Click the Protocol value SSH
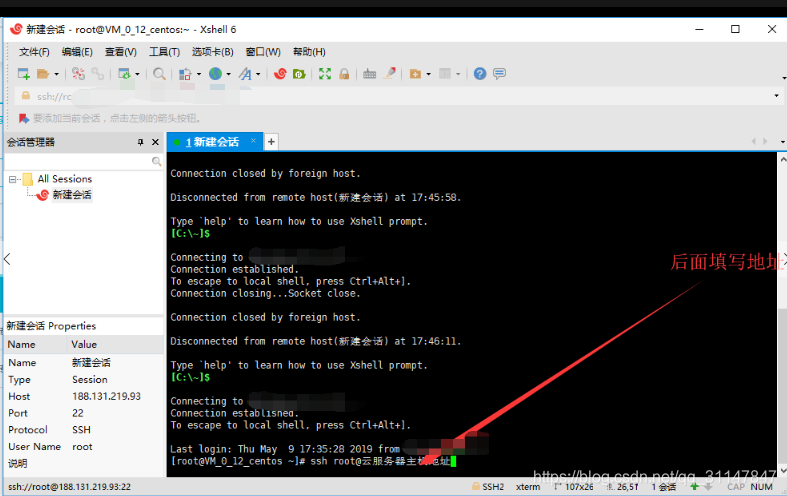 pos(81,430)
